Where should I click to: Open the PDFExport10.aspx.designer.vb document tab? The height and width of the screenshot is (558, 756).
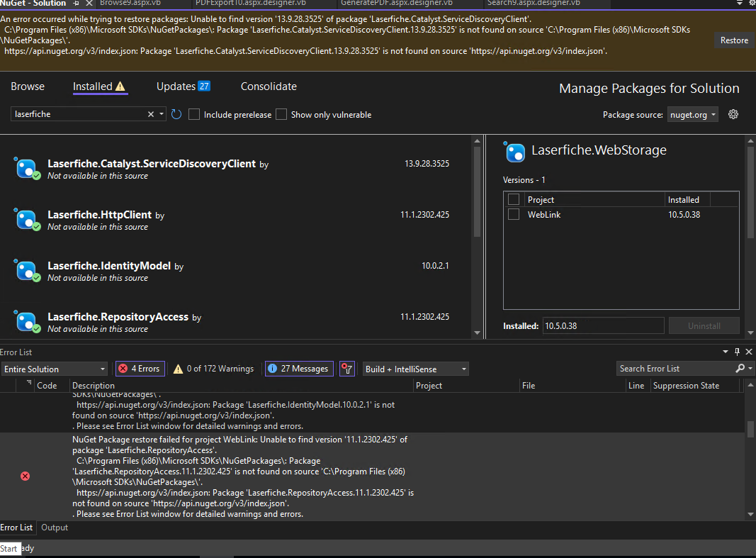click(251, 4)
